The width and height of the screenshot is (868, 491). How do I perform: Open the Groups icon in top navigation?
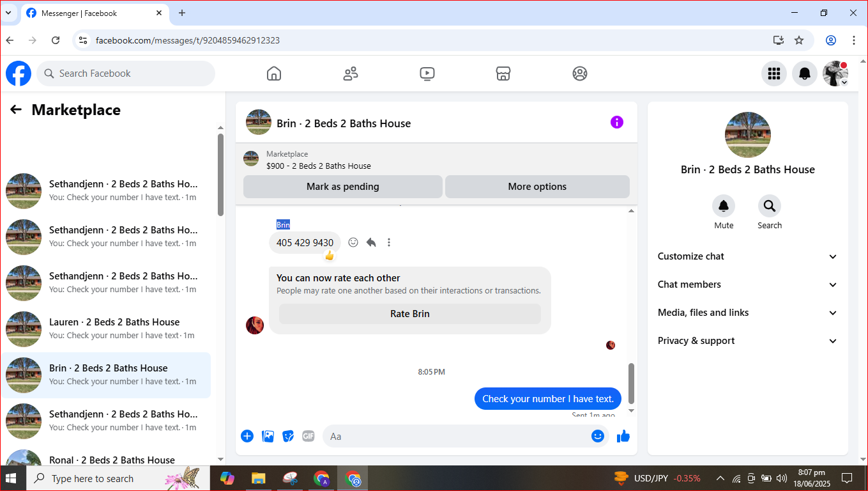pos(580,74)
